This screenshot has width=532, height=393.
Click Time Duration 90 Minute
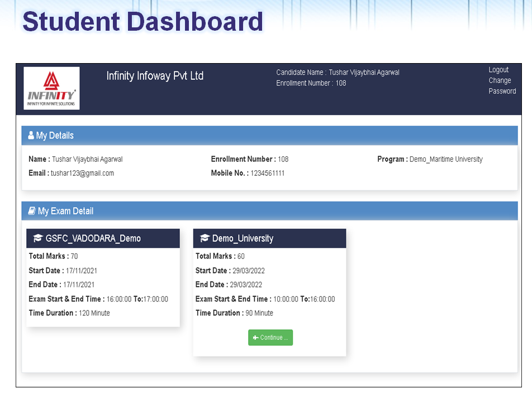[x=234, y=313]
